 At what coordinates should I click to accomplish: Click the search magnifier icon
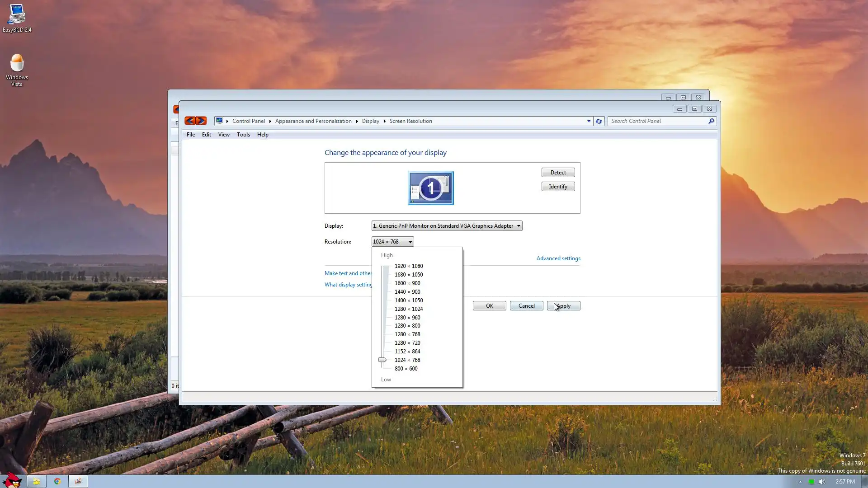711,121
